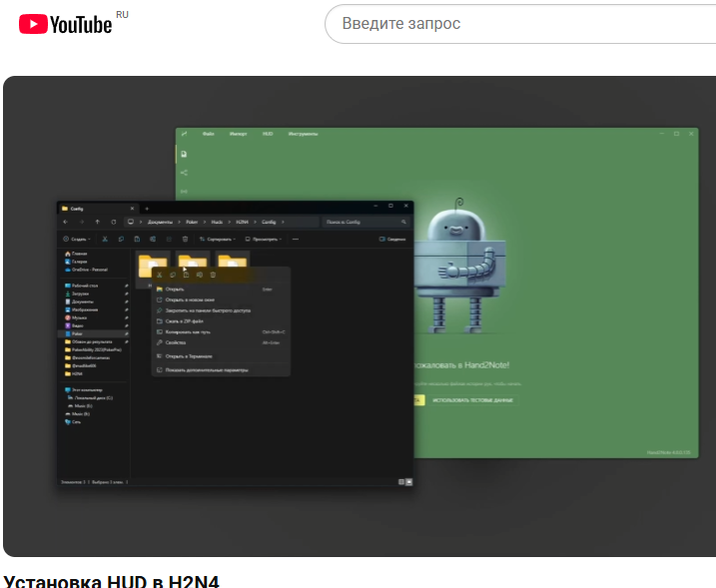Viewport: 716px width, 588px height.
Task: Select Музыка in sidebar
Action: point(76,317)
